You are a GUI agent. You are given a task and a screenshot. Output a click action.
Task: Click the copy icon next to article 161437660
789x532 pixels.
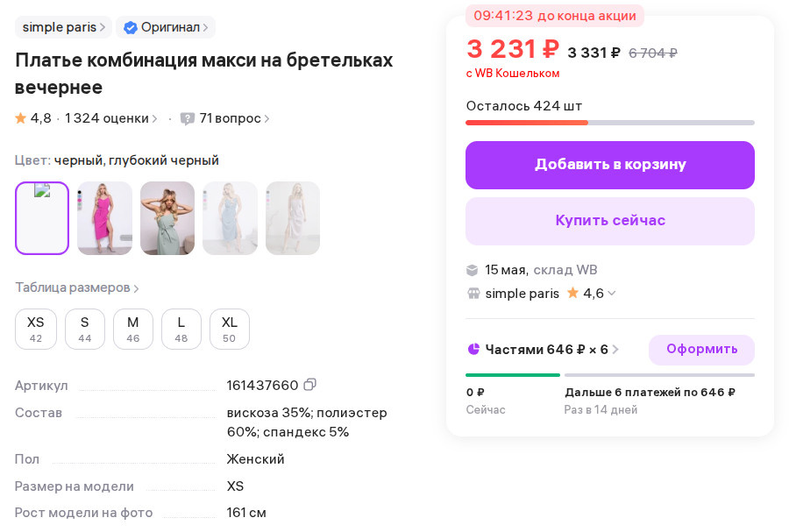(x=310, y=384)
